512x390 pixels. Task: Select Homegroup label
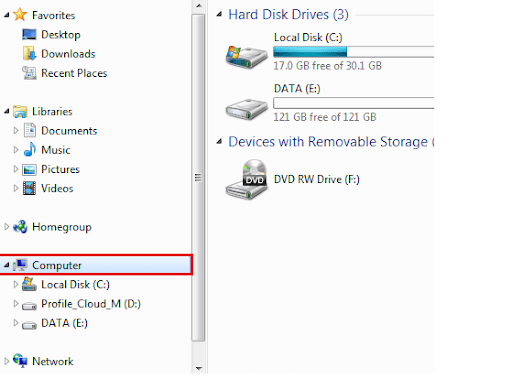pyautogui.click(x=62, y=227)
